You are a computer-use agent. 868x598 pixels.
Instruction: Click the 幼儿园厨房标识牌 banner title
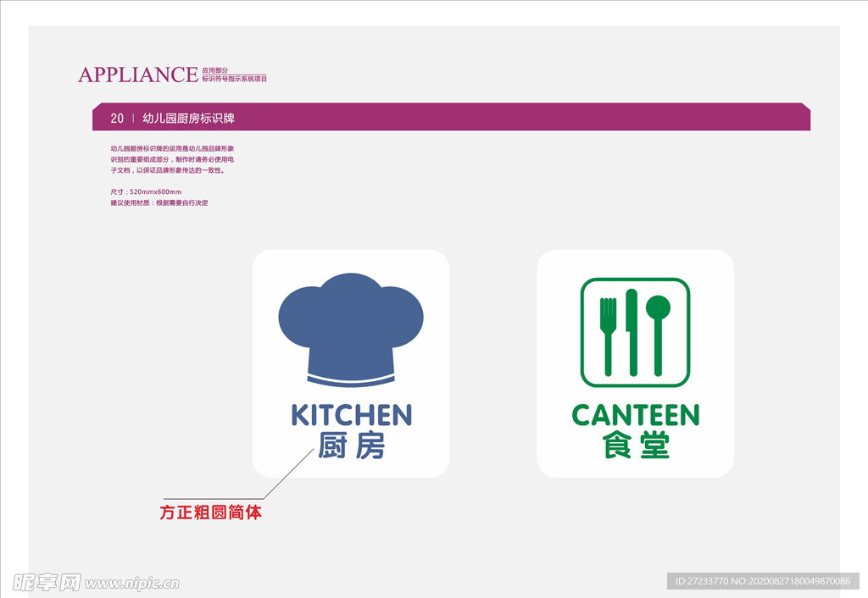pyautogui.click(x=188, y=119)
